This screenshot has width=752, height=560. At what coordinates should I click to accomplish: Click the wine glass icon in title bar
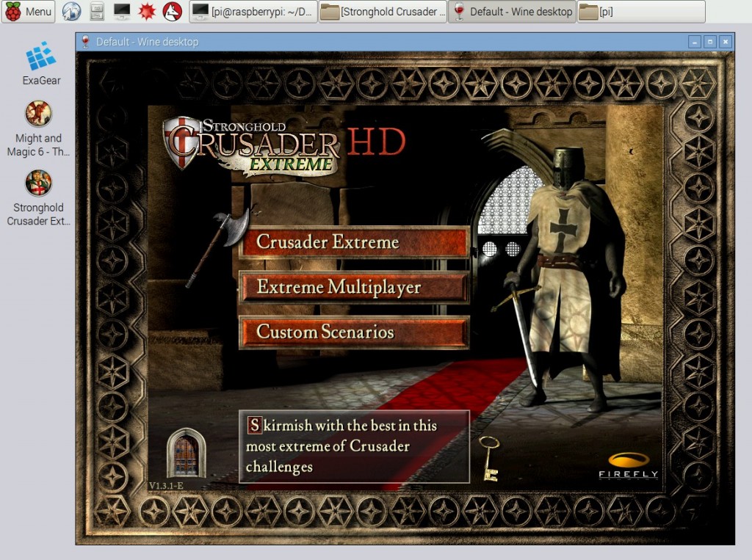pos(86,42)
